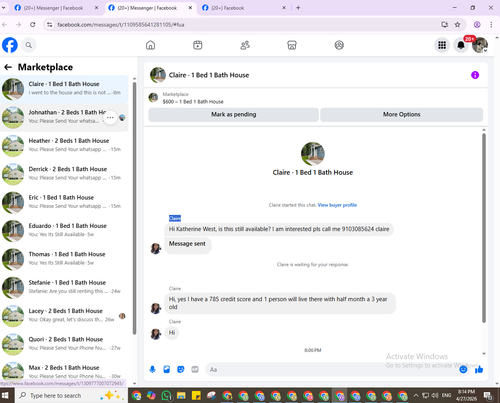Open the emoji picker icon

pos(463,369)
